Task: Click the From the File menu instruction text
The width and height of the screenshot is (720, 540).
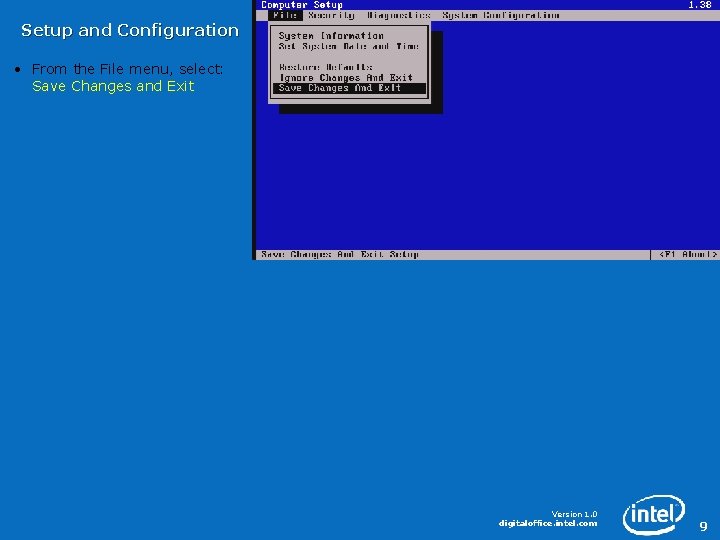Action: [x=127, y=69]
